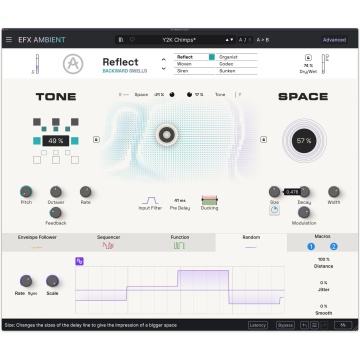Viewport: 360px width, 360px height.
Task: Select Macro 2 blue circle
Action: click(334, 247)
